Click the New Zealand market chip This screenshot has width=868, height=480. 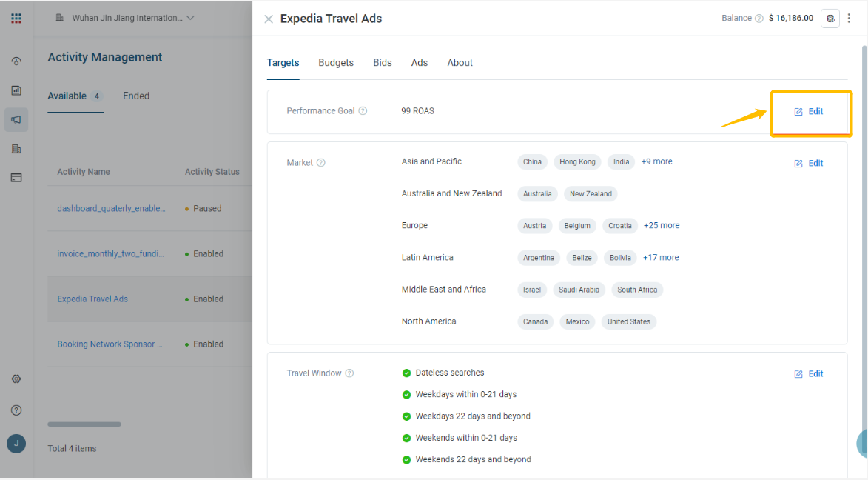(591, 194)
